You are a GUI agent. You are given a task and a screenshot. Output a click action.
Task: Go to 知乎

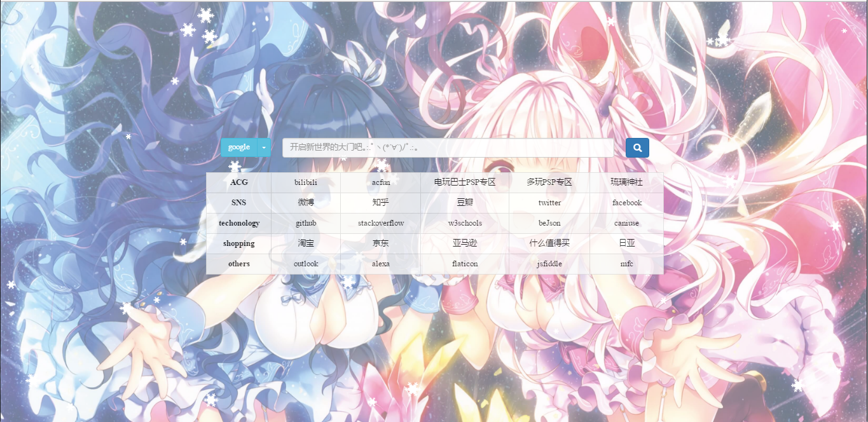381,203
